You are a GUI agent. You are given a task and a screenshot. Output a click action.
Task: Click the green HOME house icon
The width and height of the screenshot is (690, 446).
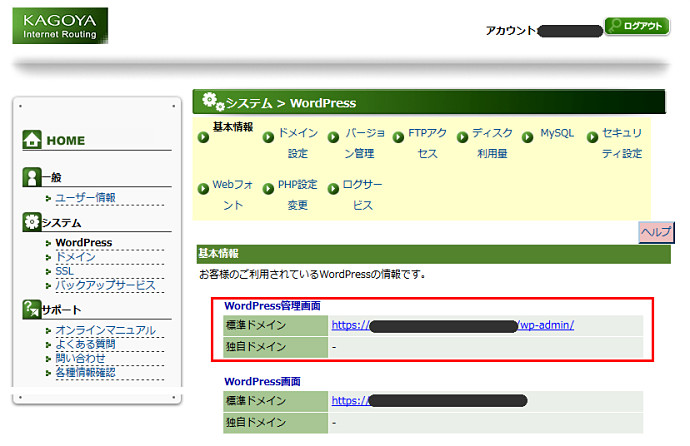tap(32, 141)
